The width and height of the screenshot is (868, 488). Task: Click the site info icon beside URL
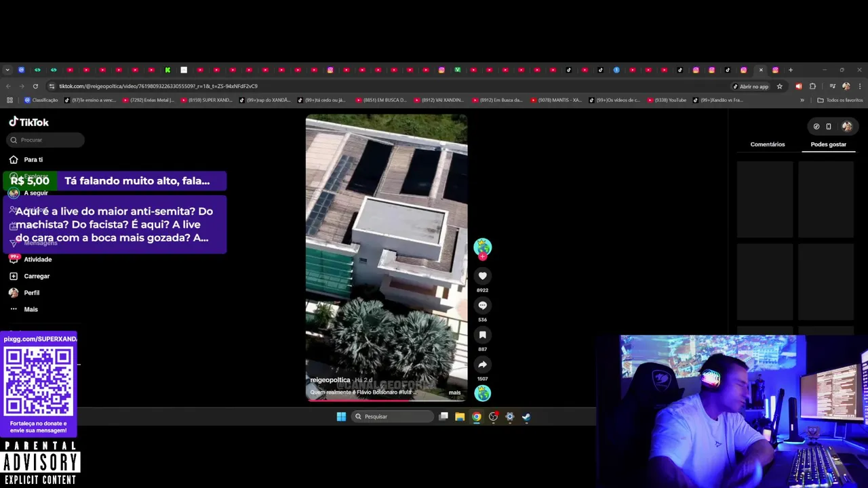tap(52, 86)
